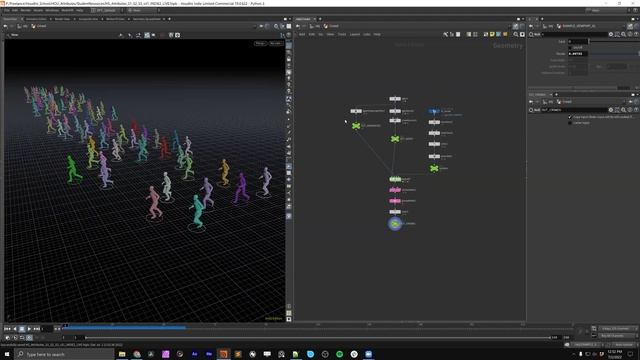Open the File menu in main menu bar

tap(7, 10)
